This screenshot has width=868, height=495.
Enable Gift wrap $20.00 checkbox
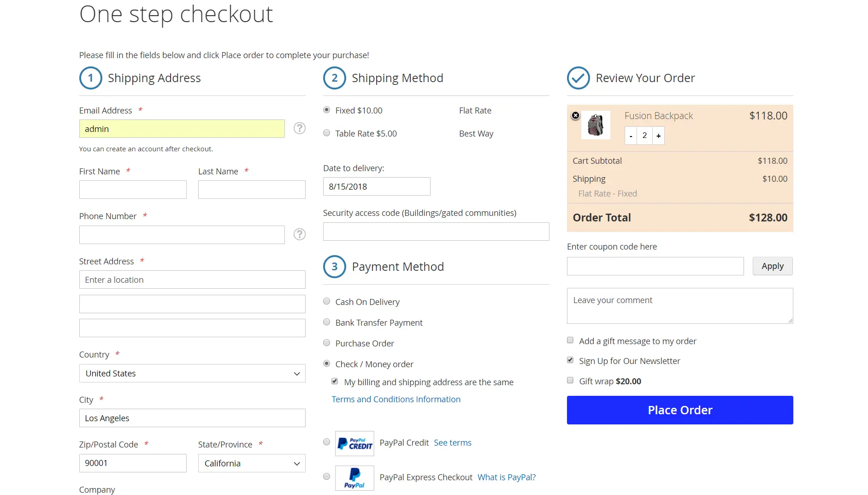[570, 381]
